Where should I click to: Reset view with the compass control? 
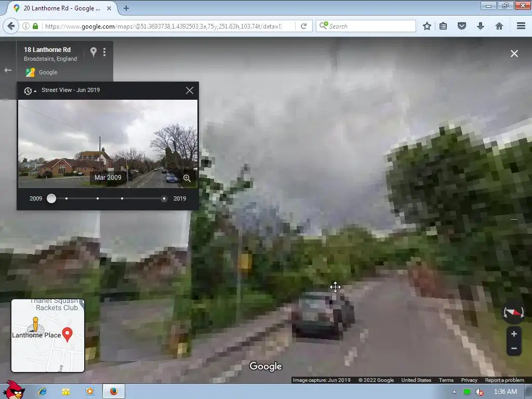pos(513,312)
